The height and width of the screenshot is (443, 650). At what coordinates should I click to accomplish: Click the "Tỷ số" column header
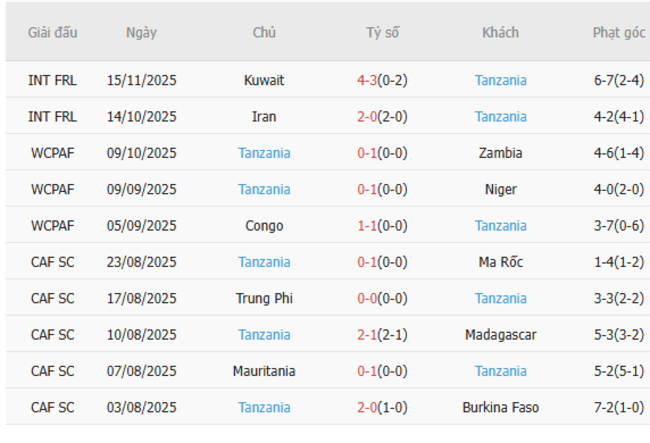click(382, 32)
